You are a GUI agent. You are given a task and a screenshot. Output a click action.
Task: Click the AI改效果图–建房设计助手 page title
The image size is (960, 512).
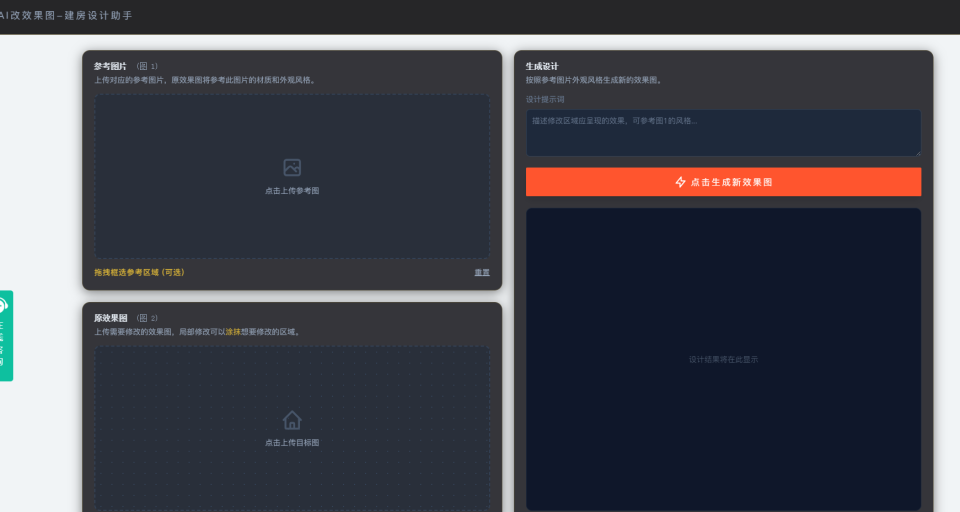66,15
